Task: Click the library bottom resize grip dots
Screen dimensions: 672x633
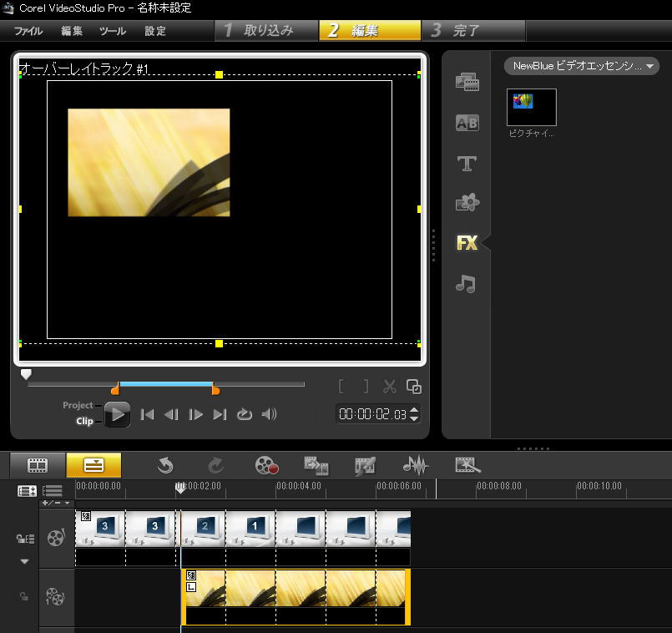Action: [533, 448]
